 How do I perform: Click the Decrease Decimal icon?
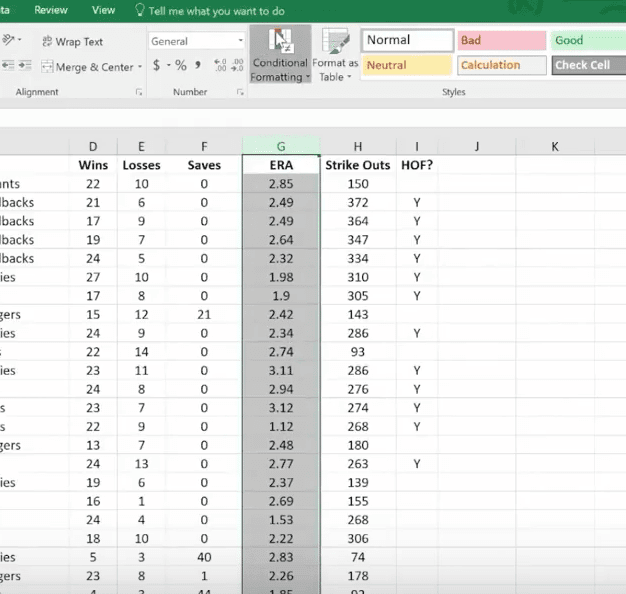(237, 66)
